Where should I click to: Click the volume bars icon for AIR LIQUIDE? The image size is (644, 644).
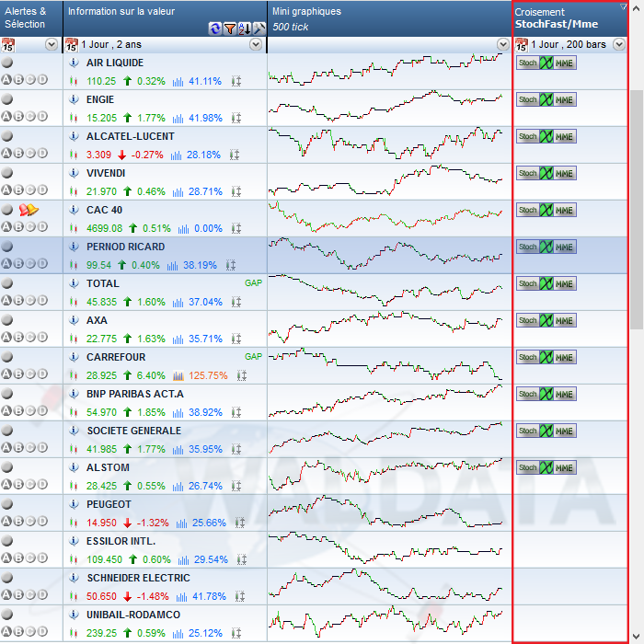[x=178, y=81]
